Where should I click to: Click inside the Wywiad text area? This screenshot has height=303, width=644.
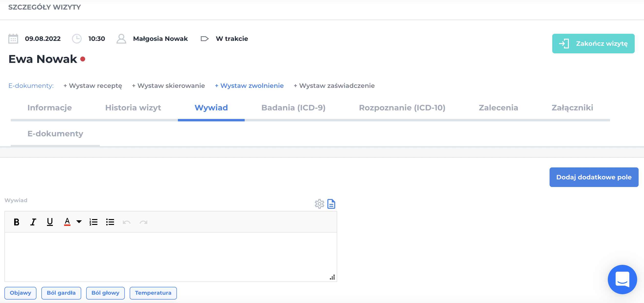171,256
